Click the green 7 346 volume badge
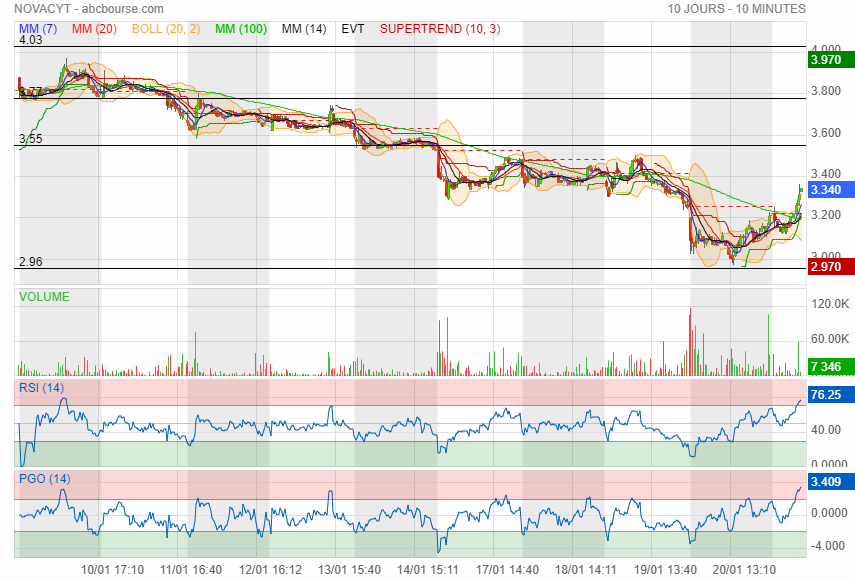 click(831, 366)
